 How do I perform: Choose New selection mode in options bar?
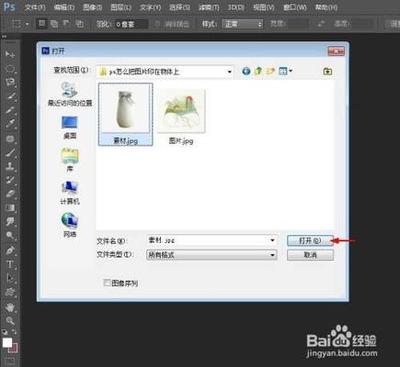[41, 24]
